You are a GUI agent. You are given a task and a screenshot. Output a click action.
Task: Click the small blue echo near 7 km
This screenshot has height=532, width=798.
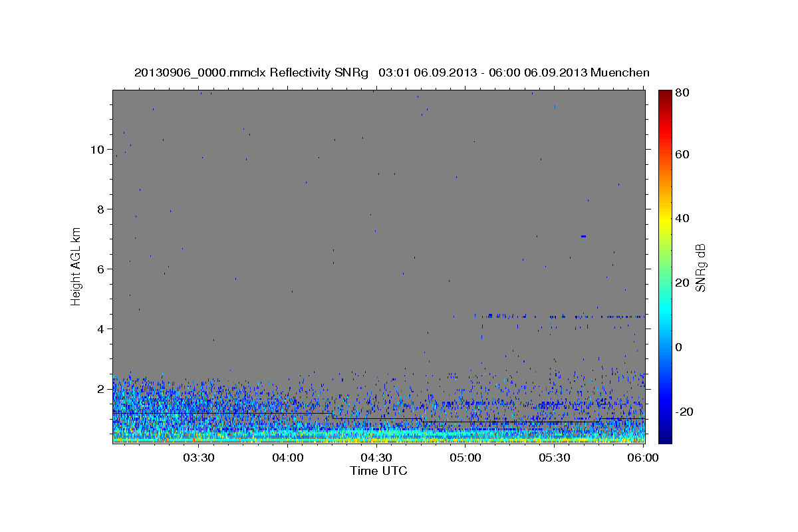(583, 236)
